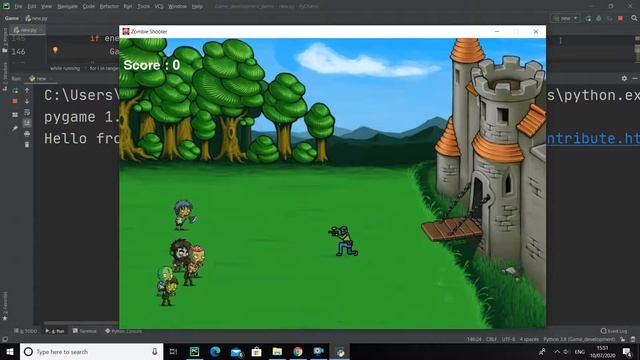Click the Windows Start button
This screenshot has width=640, height=360.
pyautogui.click(x=10, y=351)
